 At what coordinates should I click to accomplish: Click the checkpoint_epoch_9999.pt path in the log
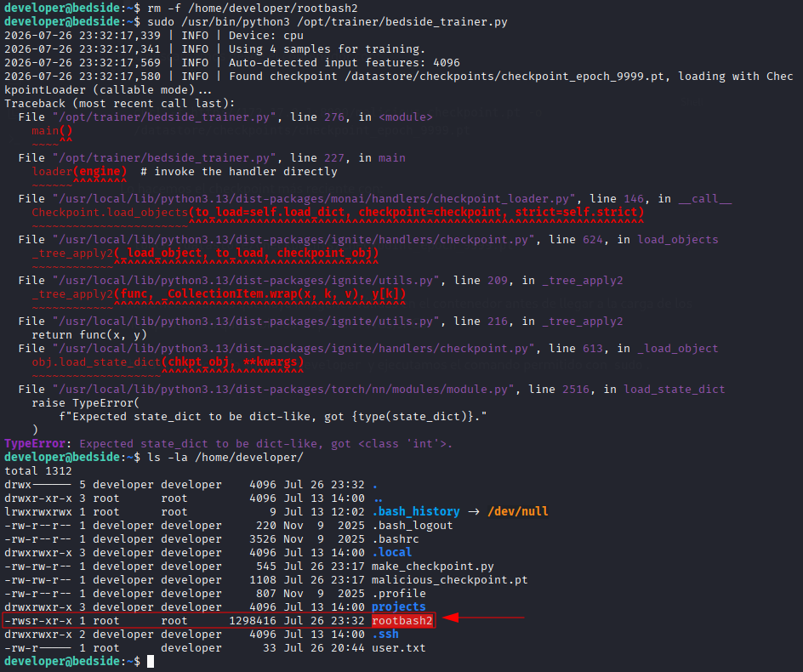tap(504, 77)
